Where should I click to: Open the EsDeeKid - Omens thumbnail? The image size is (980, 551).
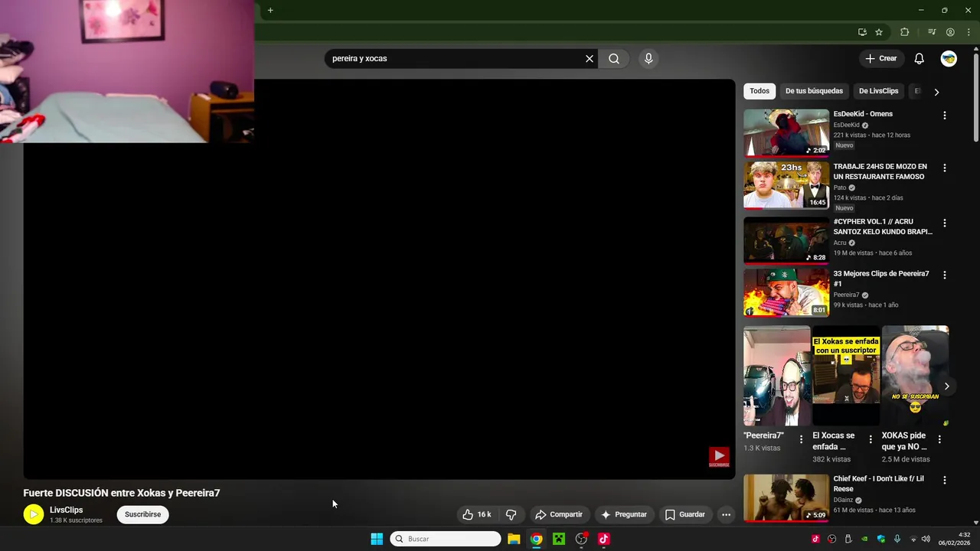(786, 133)
